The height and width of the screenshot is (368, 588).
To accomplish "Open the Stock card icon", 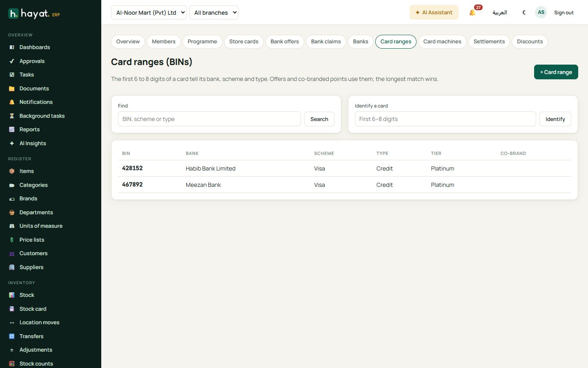I will pos(12,309).
